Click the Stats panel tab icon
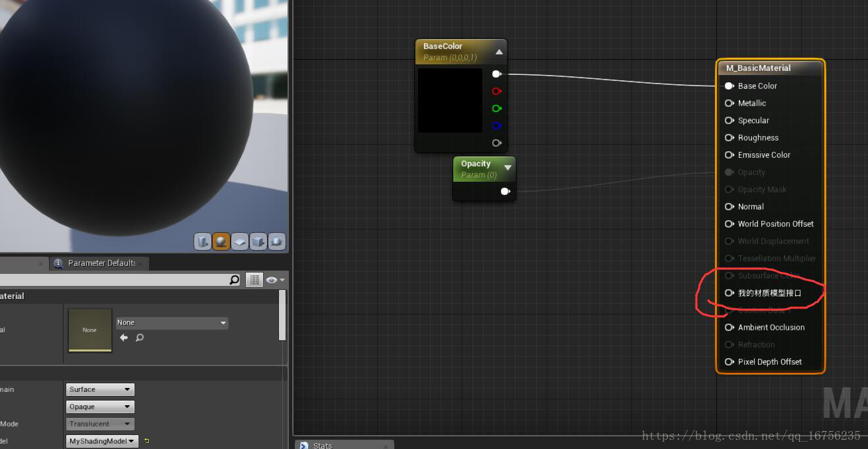 coord(304,445)
